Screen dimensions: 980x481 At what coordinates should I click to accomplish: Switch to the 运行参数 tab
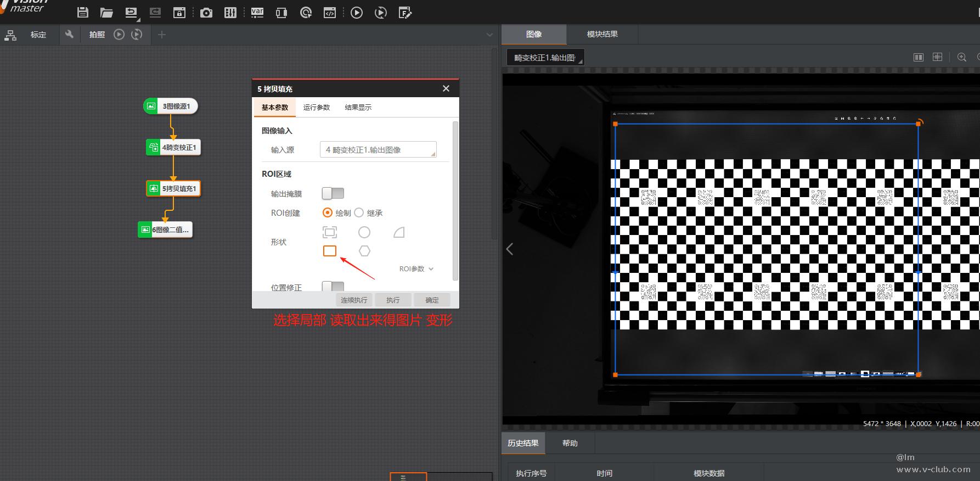(x=317, y=108)
